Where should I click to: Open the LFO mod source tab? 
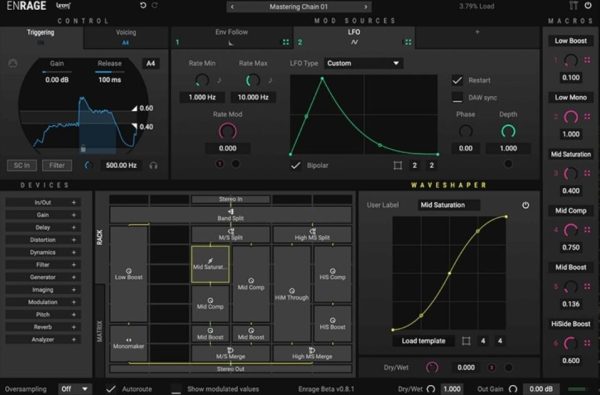coord(354,37)
